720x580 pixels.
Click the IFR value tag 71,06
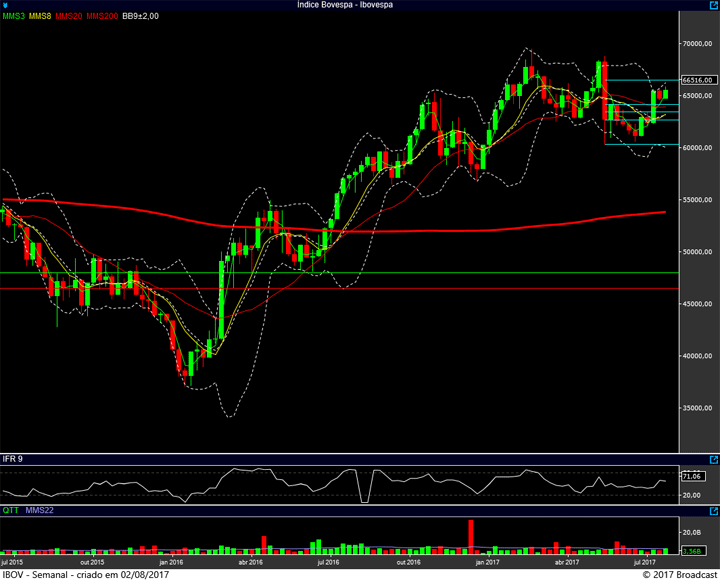[692, 475]
